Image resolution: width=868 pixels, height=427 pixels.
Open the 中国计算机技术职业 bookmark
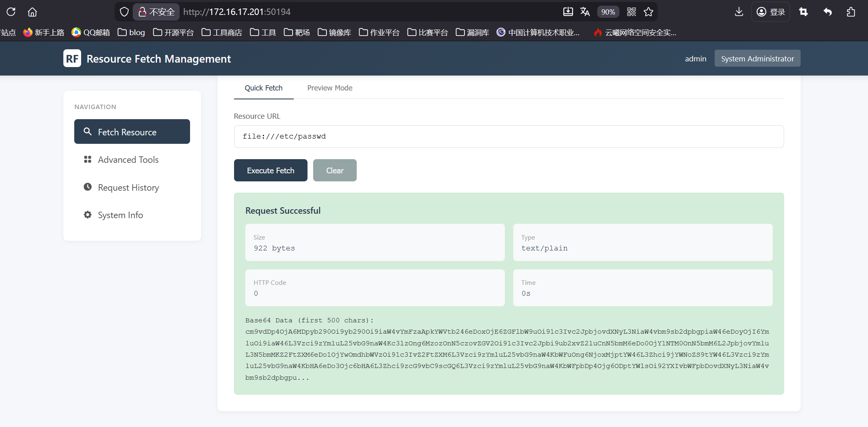[x=538, y=32]
